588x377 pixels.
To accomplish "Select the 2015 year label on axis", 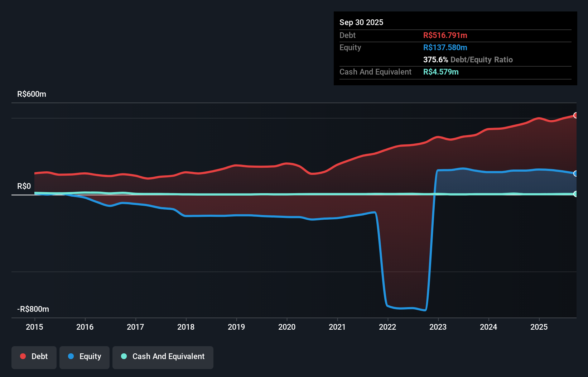I will point(34,327).
